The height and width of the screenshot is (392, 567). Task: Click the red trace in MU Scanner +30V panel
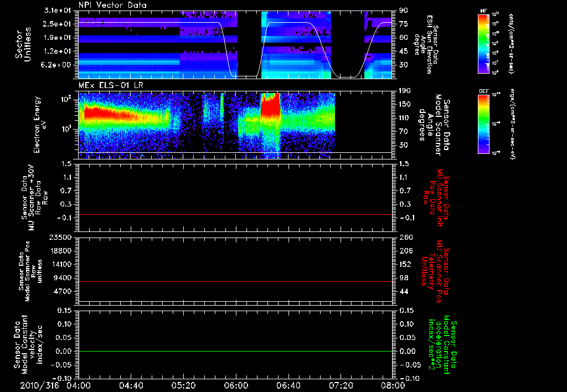click(235, 214)
